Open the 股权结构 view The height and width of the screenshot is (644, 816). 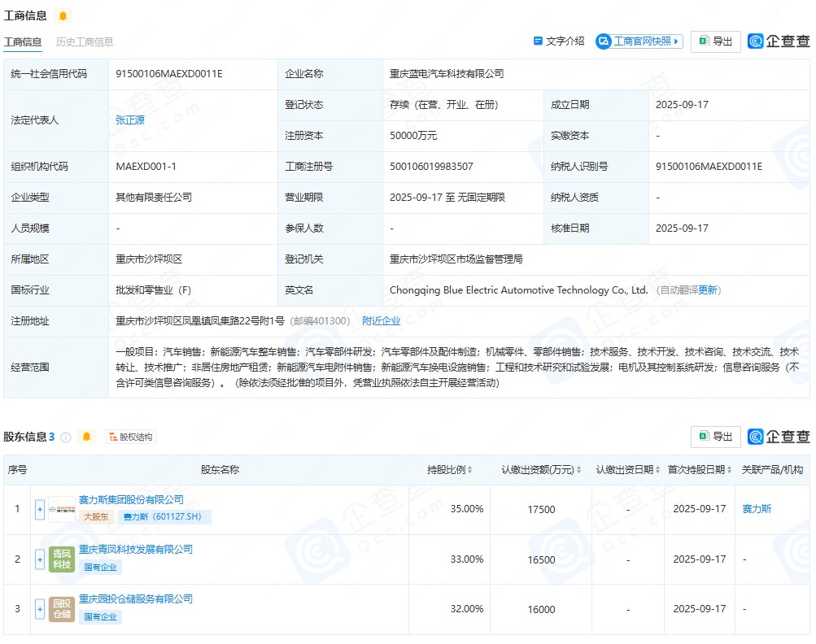click(131, 437)
